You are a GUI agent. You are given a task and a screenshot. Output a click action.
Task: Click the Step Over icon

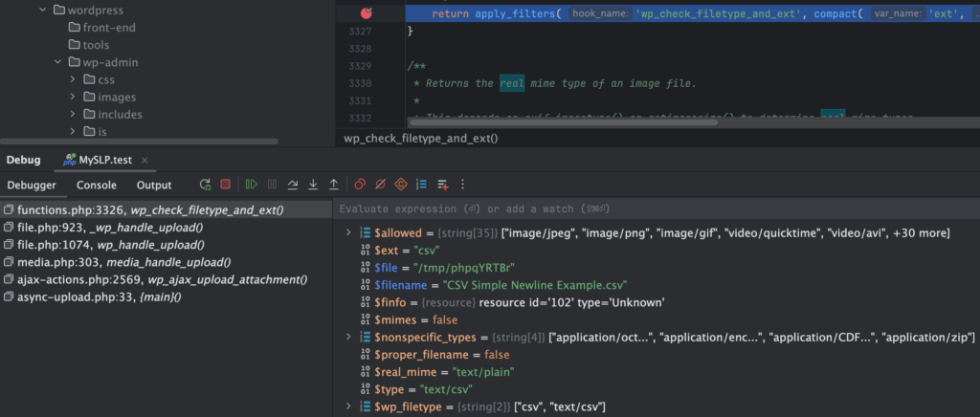pyautogui.click(x=293, y=185)
